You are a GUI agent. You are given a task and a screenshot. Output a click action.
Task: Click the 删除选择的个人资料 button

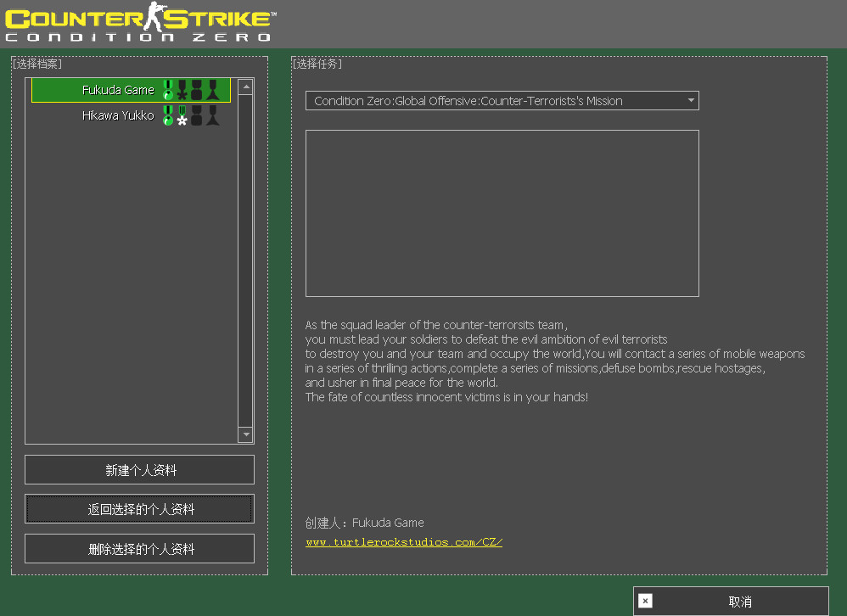(x=139, y=548)
